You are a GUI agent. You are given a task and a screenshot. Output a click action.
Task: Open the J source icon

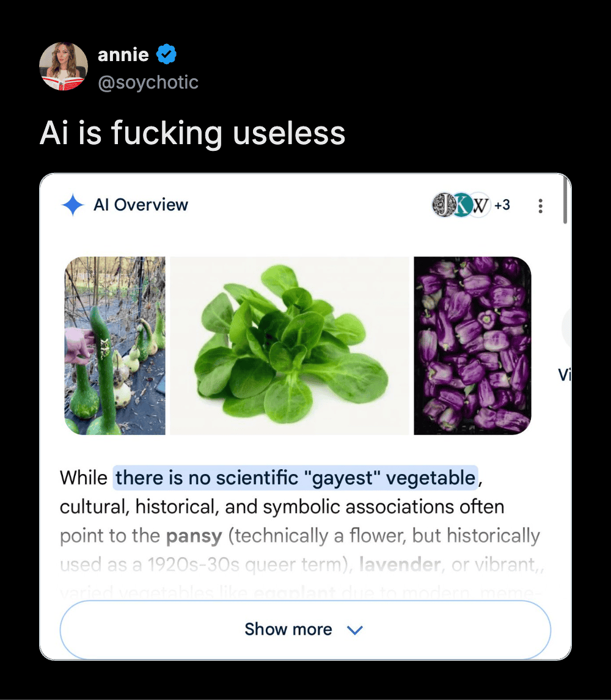pyautogui.click(x=442, y=205)
